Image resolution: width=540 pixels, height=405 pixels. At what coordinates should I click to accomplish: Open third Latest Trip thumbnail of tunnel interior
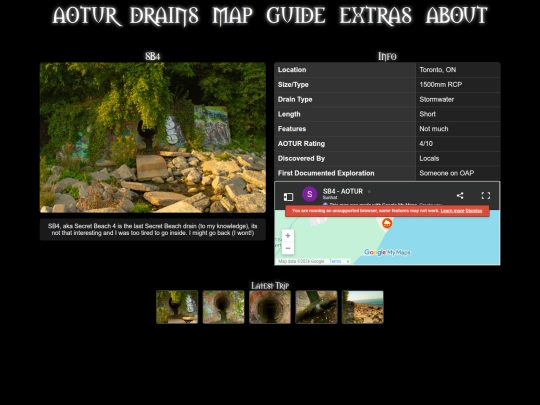point(270,307)
